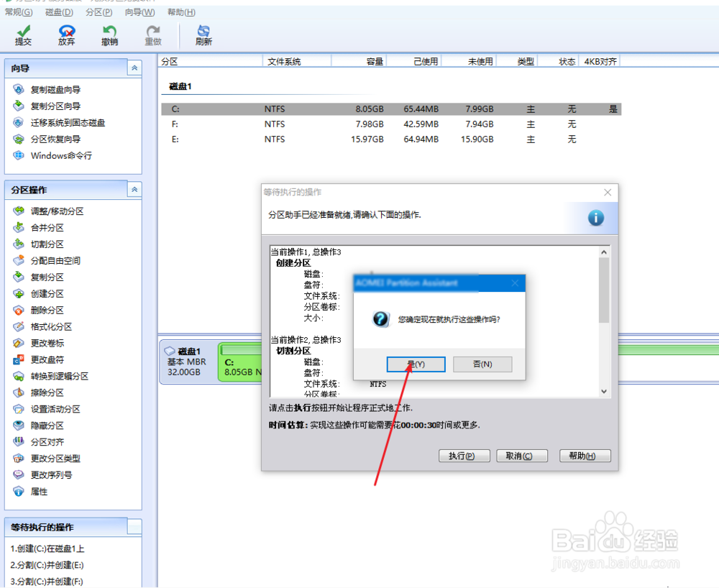Confirm with the 是(Y) button
Image resolution: width=719 pixels, height=588 pixels.
(x=416, y=364)
